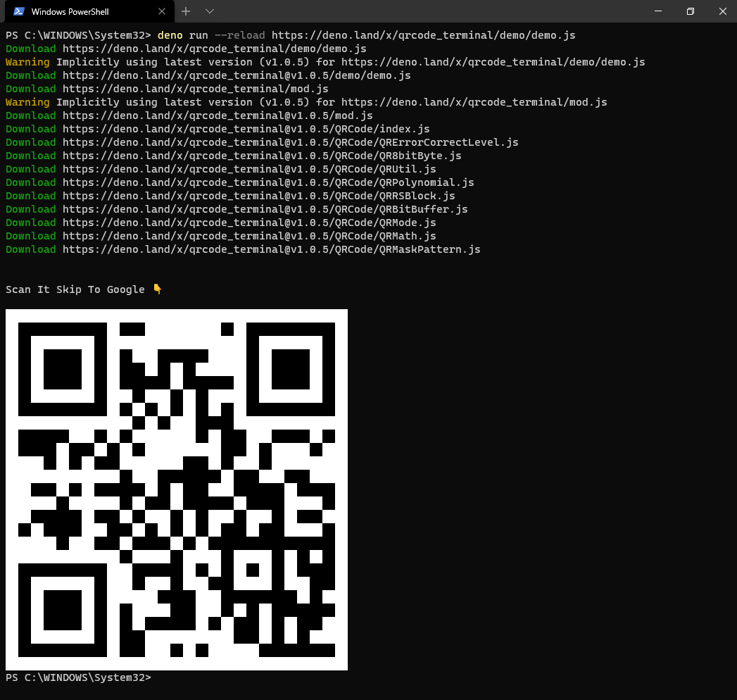Click the Download qrcode_terminal/mod.js line without version
Image resolution: width=737 pixels, height=700 pixels.
coord(167,89)
